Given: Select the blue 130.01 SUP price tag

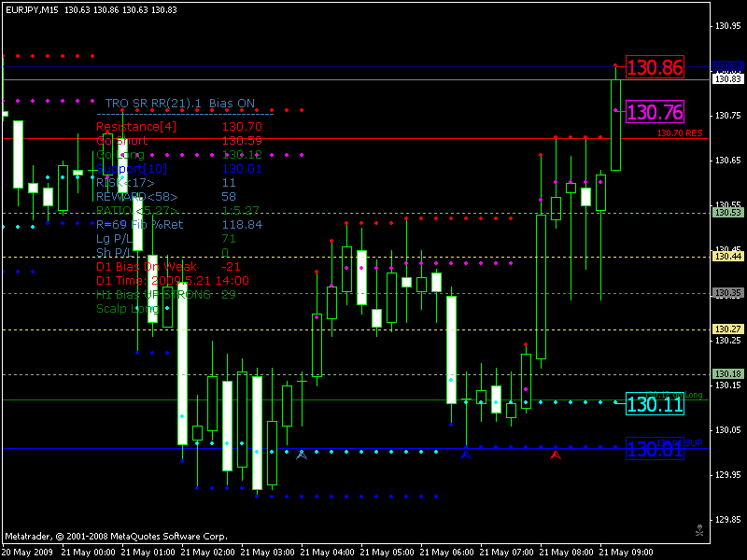Looking at the screenshot, I should [656, 448].
